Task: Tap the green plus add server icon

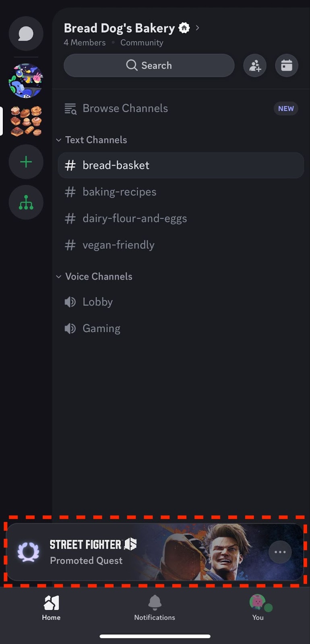Action: [26, 162]
